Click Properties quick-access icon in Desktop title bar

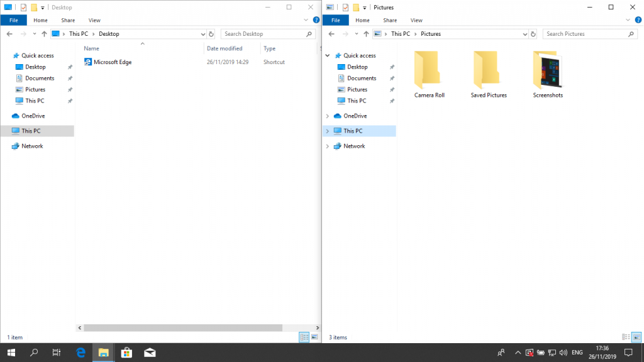coord(23,8)
